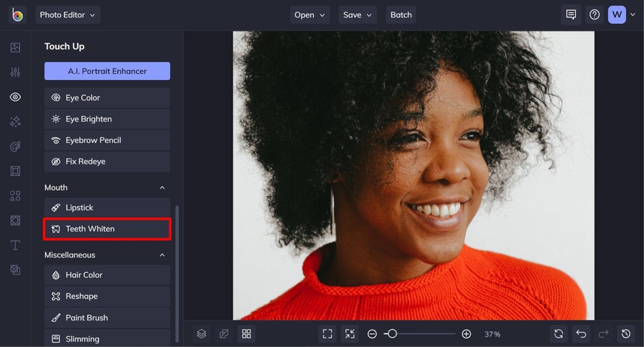Open the feedback chat icon
The width and height of the screenshot is (644, 347).
[571, 15]
